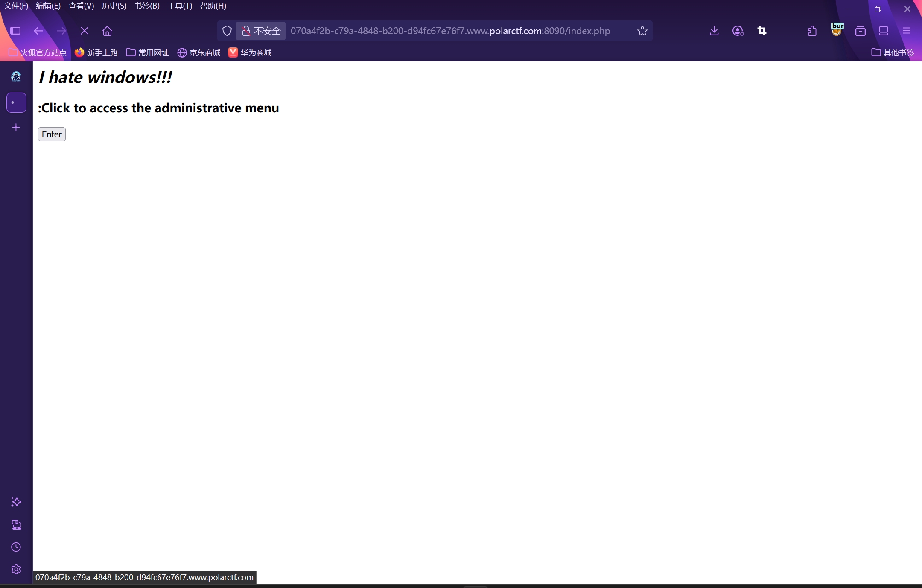The width and height of the screenshot is (922, 588).
Task: Open the 历史(S) menu
Action: [x=114, y=6]
